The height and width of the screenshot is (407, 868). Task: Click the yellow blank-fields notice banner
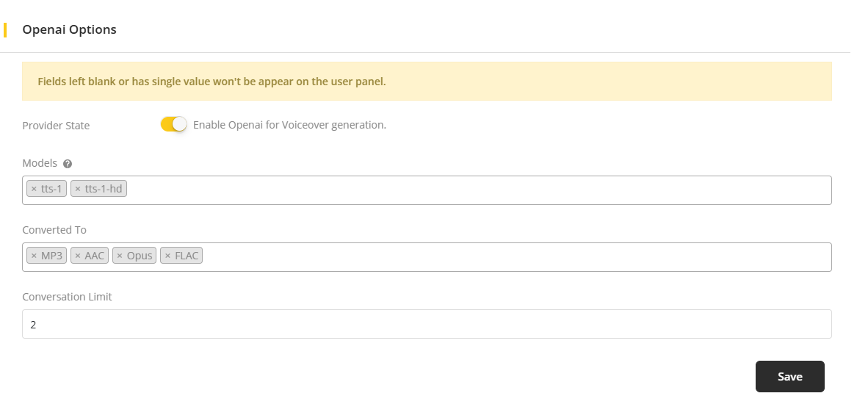tap(426, 81)
